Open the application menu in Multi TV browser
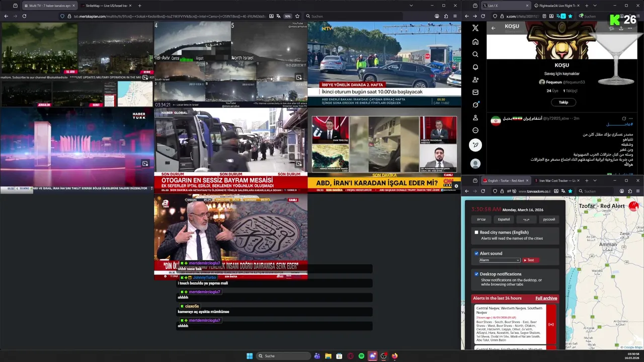The width and height of the screenshot is (644, 362). click(x=455, y=16)
